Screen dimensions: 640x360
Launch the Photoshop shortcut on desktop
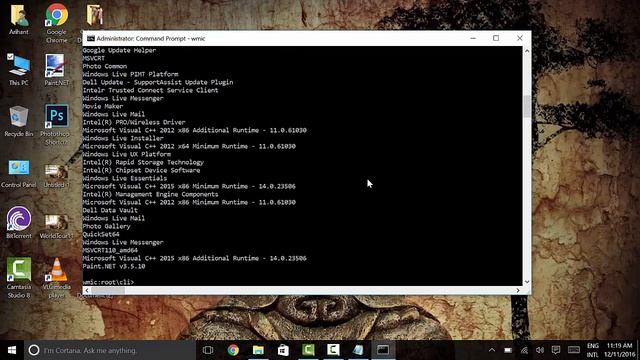pos(56,124)
